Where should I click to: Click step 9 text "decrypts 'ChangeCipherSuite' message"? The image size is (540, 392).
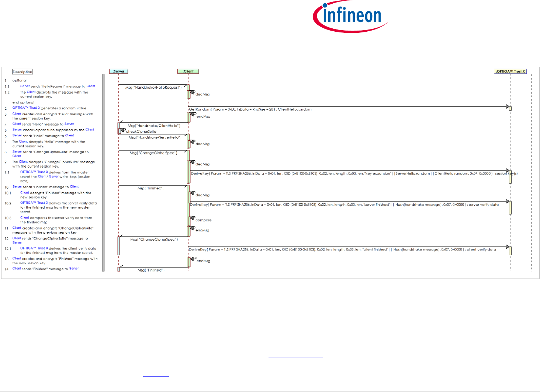(x=62, y=162)
